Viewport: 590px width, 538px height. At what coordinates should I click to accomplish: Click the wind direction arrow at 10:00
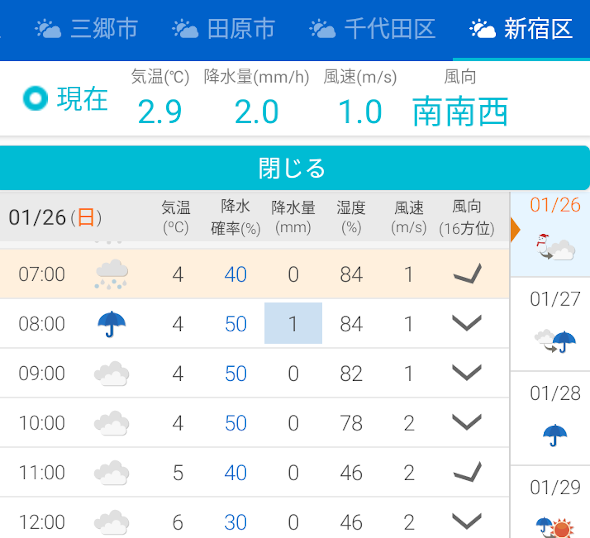(x=467, y=422)
